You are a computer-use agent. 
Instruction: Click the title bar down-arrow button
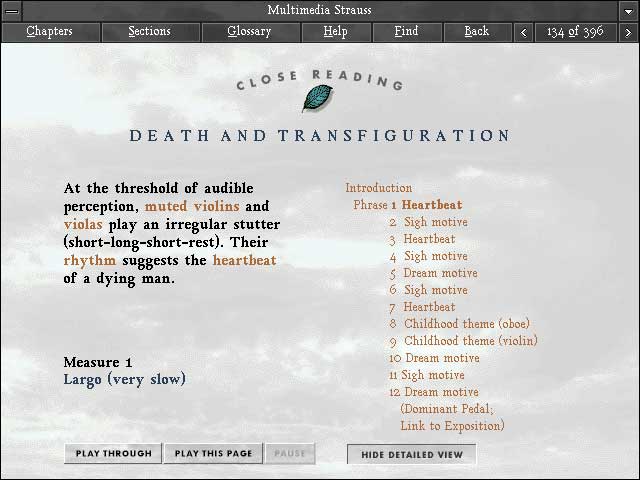point(629,11)
